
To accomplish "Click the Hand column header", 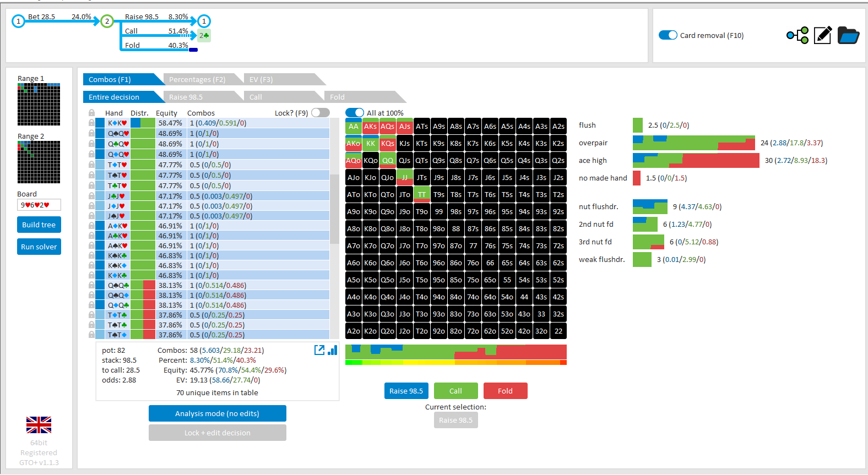I will 114,113.
